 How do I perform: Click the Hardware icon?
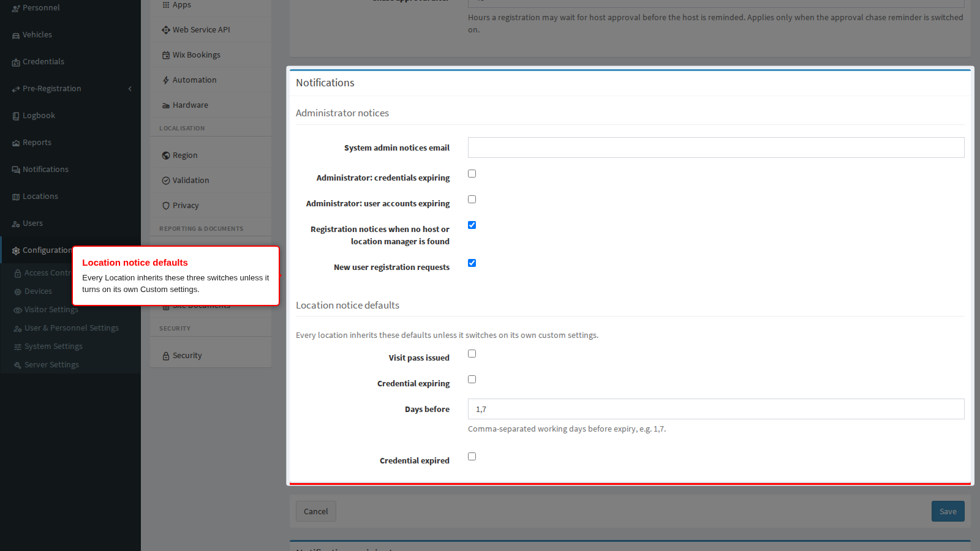tap(166, 105)
